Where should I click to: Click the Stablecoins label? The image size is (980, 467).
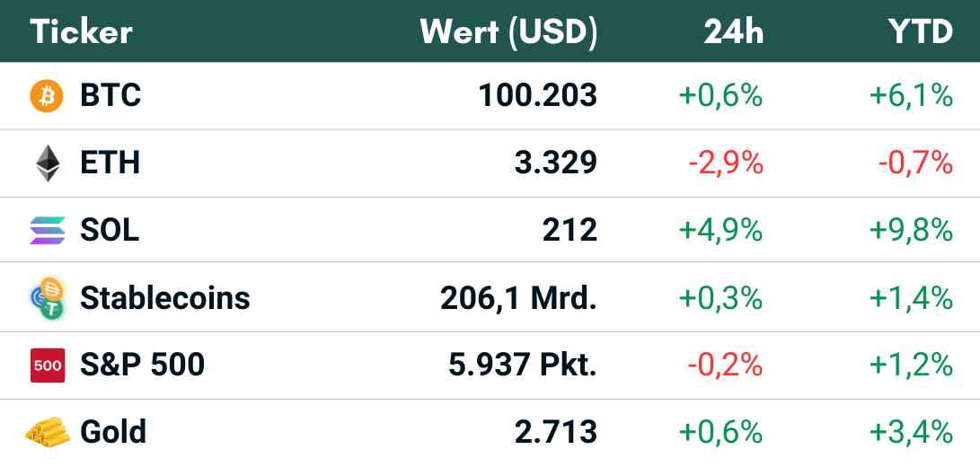pos(165,298)
